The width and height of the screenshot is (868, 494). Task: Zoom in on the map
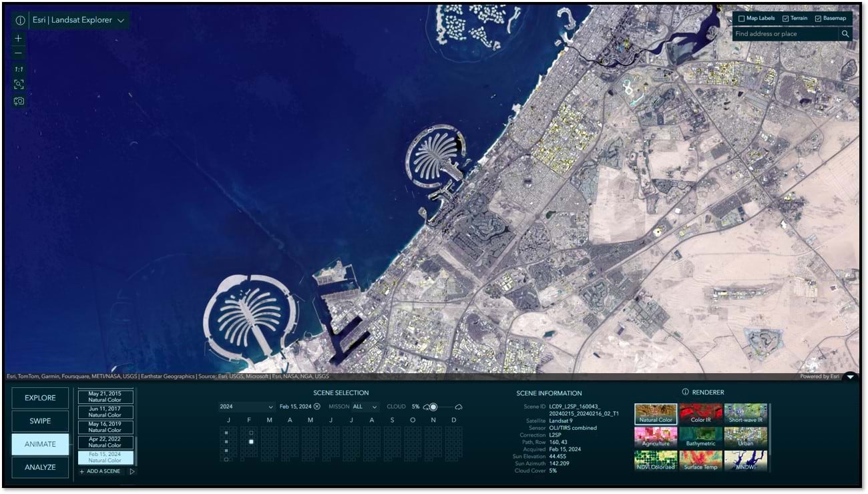pos(19,39)
